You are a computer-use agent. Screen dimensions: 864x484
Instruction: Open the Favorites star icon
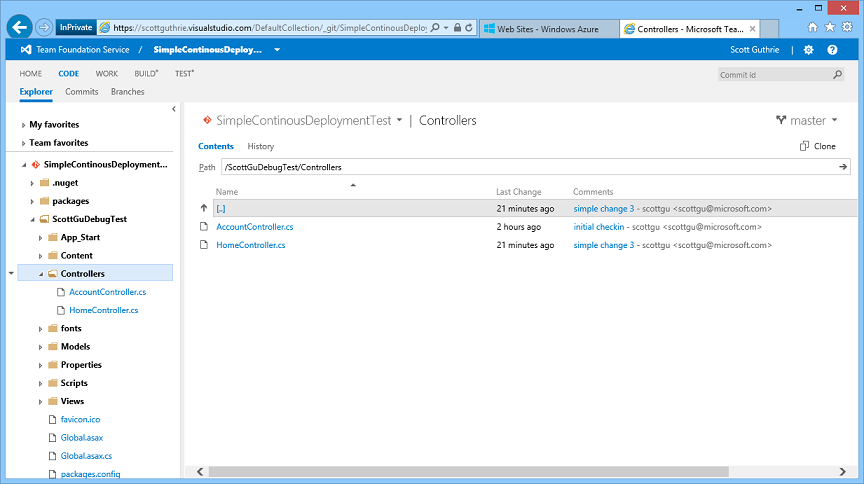829,27
